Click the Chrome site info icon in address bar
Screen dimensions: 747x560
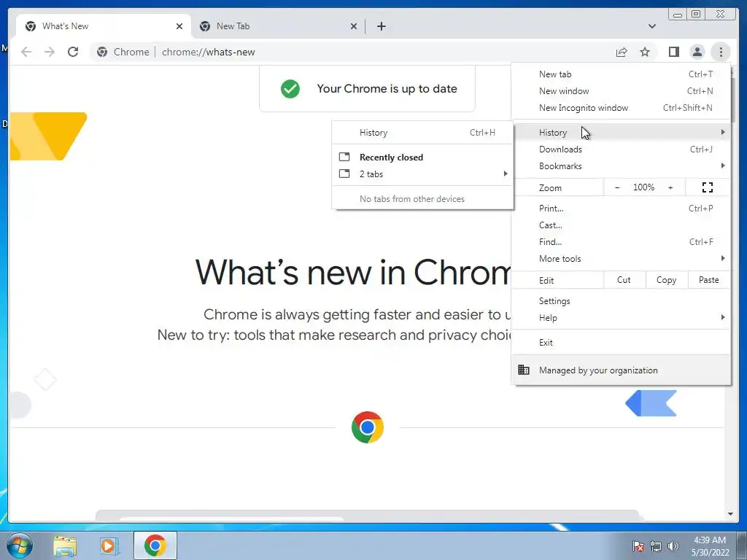pos(102,52)
